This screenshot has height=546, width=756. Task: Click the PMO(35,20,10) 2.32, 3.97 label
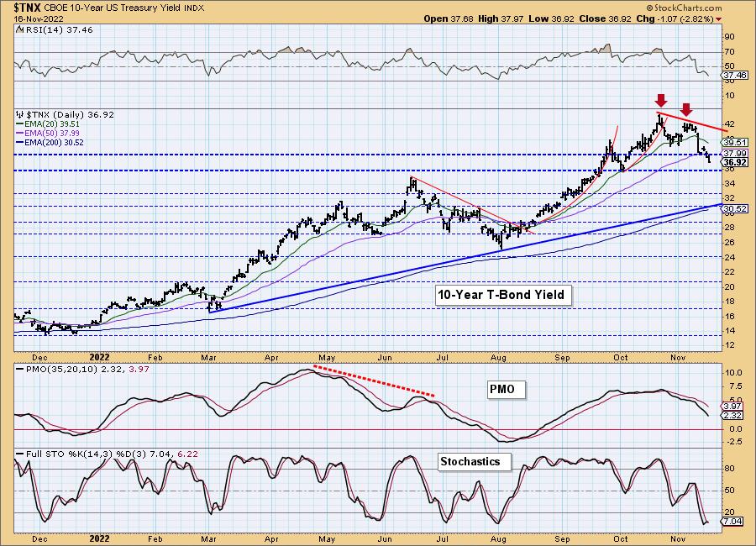coord(87,369)
